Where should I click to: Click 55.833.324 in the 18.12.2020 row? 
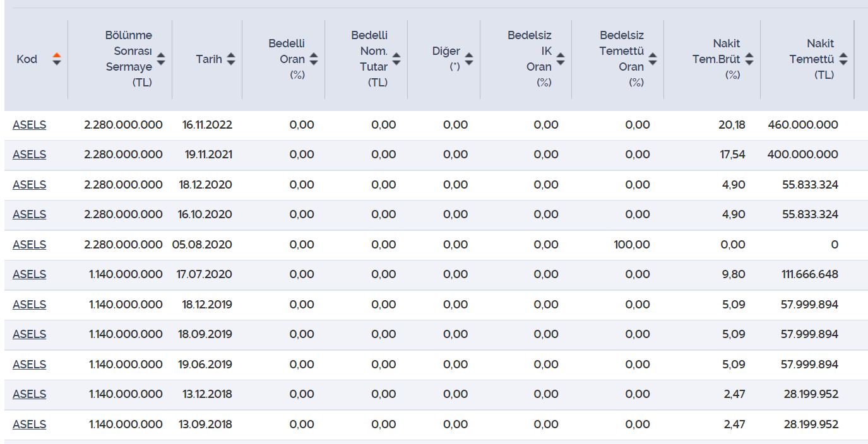[811, 185]
